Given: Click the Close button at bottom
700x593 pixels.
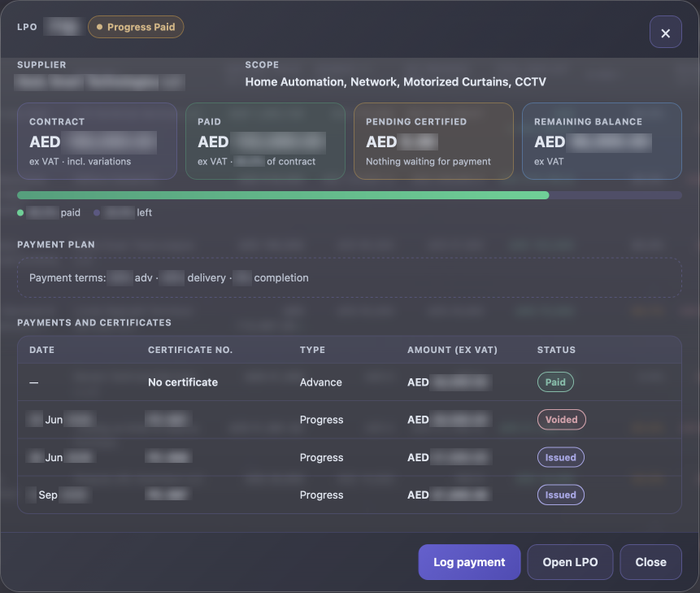Looking at the screenshot, I should pyautogui.click(x=650, y=562).
